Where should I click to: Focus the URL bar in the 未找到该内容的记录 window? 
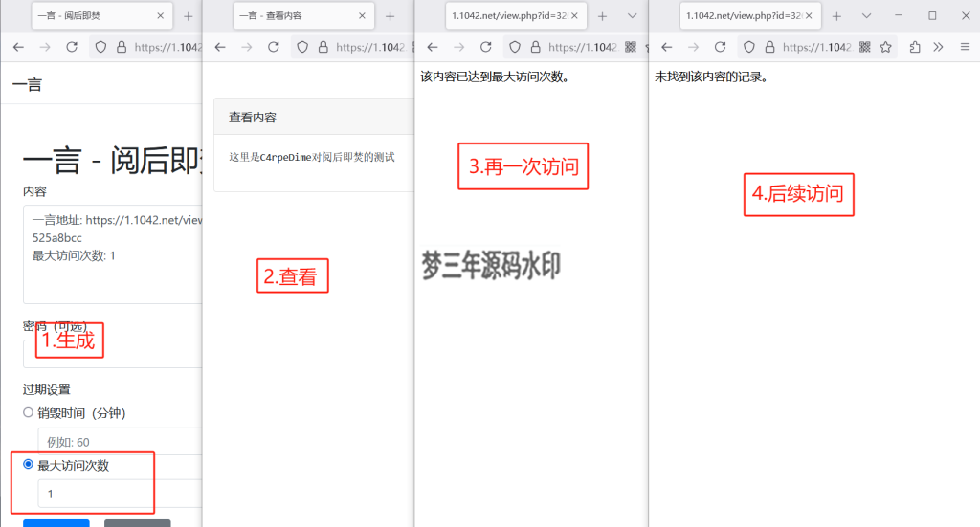click(x=817, y=47)
